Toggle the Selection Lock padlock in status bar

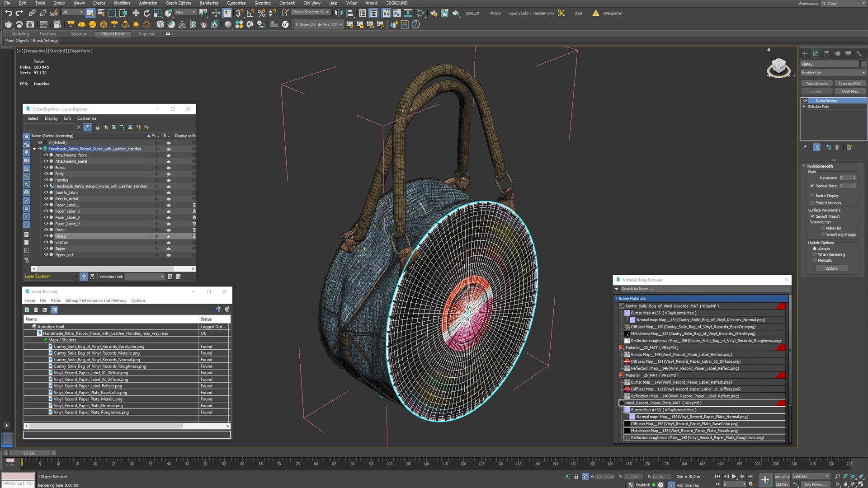pos(576,476)
